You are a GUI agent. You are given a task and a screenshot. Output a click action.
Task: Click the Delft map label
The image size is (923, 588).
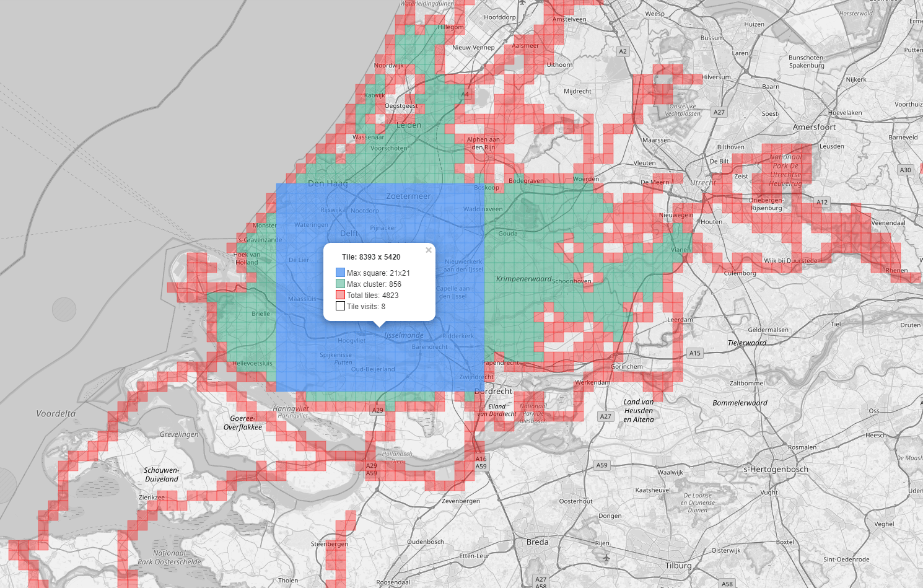click(x=349, y=234)
